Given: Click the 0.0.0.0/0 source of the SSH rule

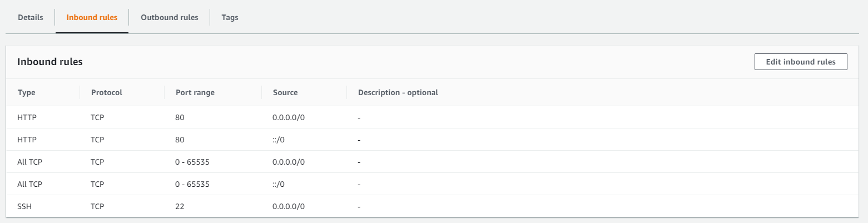Looking at the screenshot, I should tap(289, 206).
